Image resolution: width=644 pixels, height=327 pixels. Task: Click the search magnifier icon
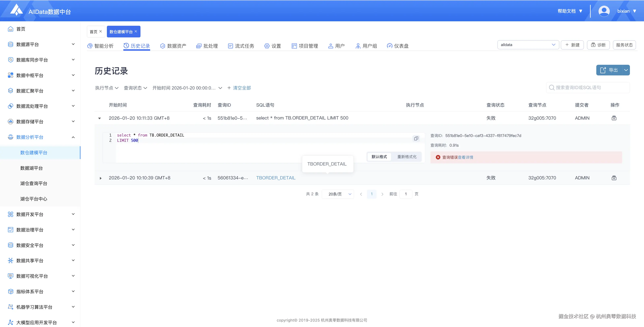[551, 88]
